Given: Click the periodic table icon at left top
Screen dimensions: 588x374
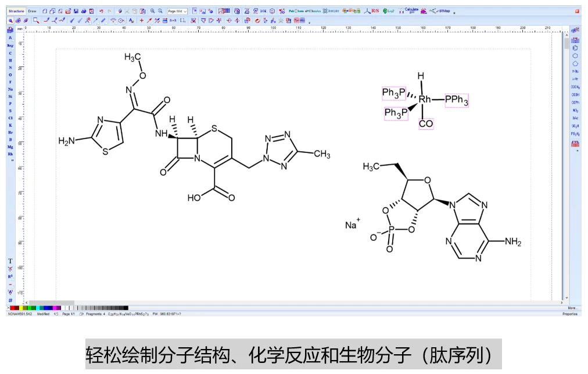Looking at the screenshot, I should pos(10,30).
